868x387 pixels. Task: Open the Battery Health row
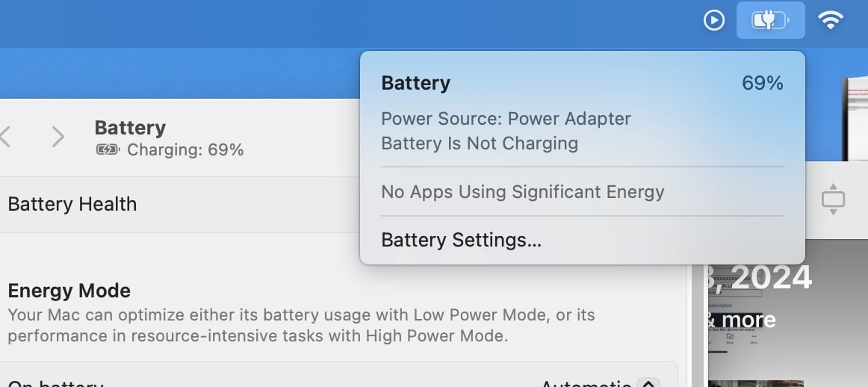tap(72, 204)
